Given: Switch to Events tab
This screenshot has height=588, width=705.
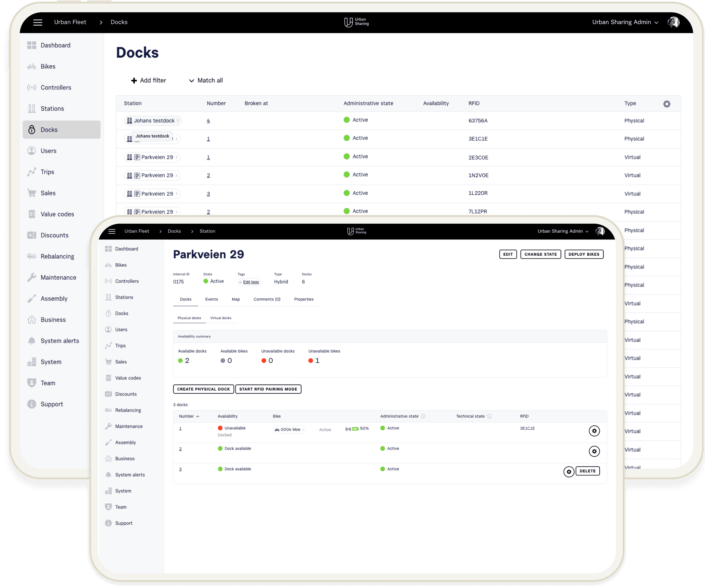Looking at the screenshot, I should pyautogui.click(x=211, y=299).
